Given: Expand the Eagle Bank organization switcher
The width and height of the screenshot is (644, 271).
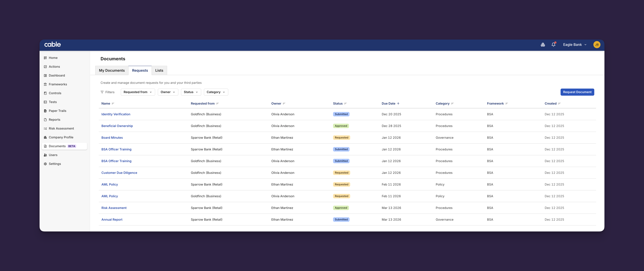Looking at the screenshot, I should point(574,45).
